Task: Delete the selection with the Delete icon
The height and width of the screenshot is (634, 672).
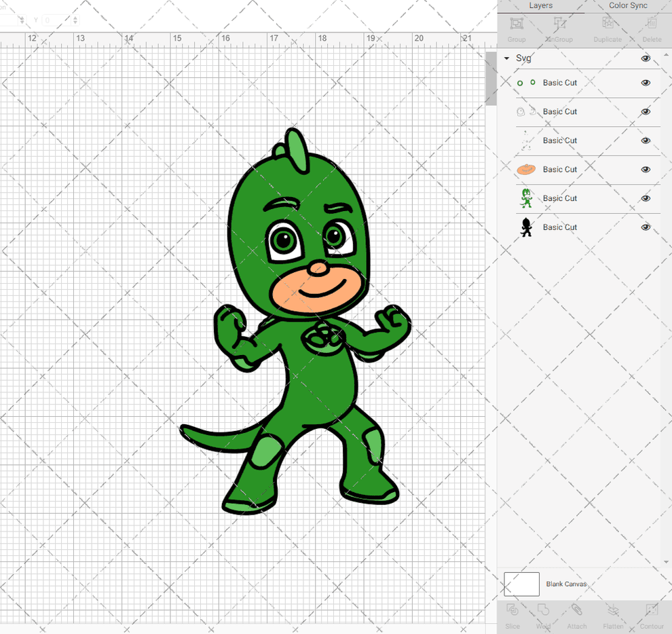Action: (x=651, y=27)
